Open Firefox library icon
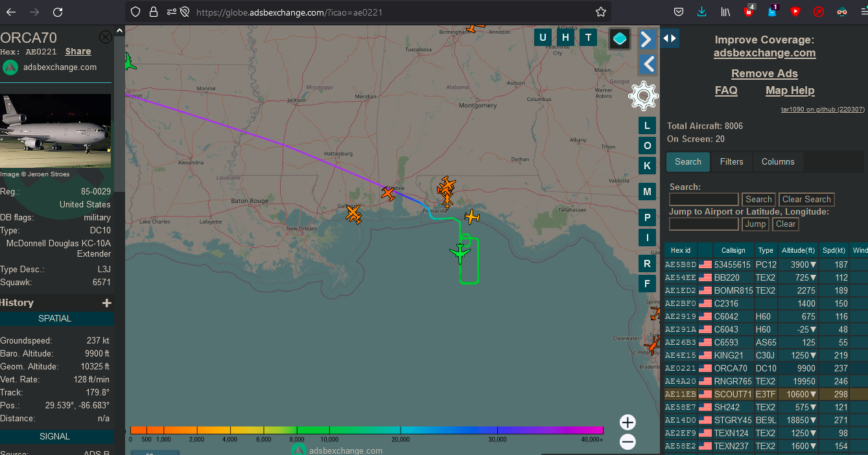The width and height of the screenshot is (868, 455). 725,12
